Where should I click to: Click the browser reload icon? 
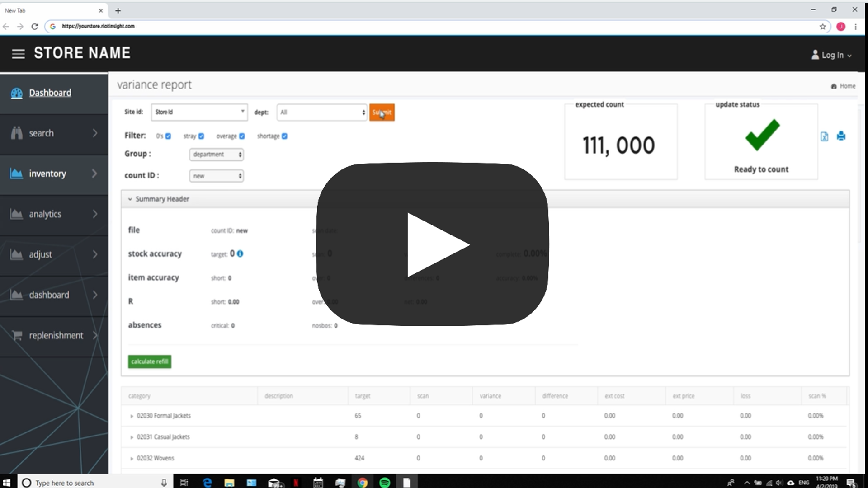pyautogui.click(x=34, y=27)
